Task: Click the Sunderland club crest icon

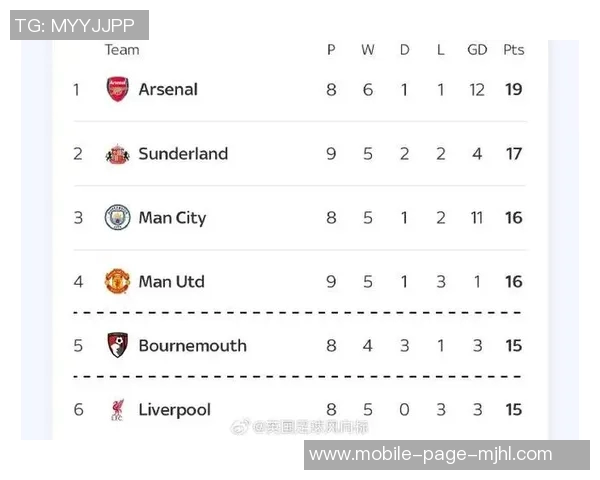Action: [x=118, y=154]
